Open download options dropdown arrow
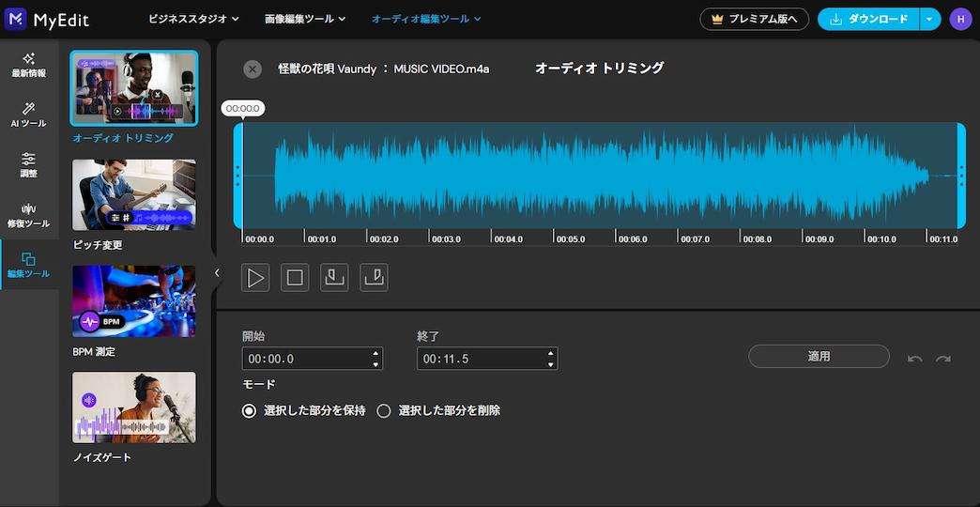The height and width of the screenshot is (507, 980). coord(930,20)
